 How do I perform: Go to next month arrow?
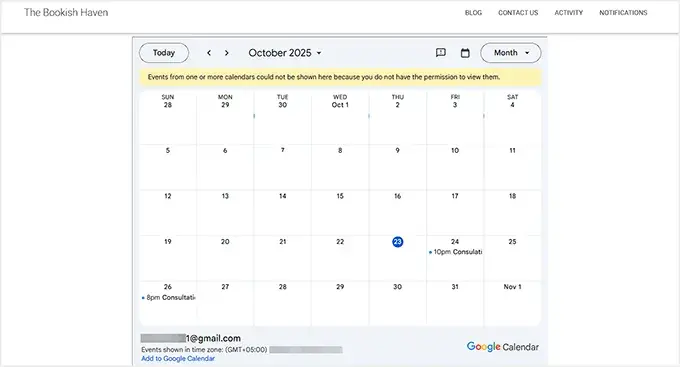pyautogui.click(x=226, y=53)
